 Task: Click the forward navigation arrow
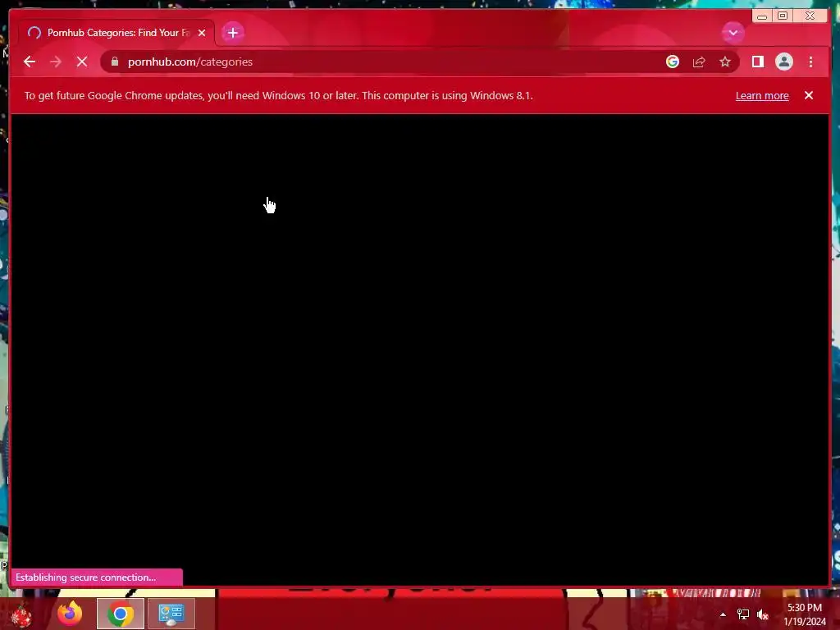[56, 62]
